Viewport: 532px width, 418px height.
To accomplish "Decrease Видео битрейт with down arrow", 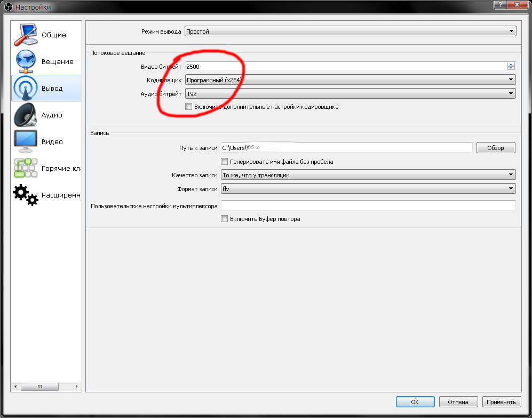I will pos(511,68).
